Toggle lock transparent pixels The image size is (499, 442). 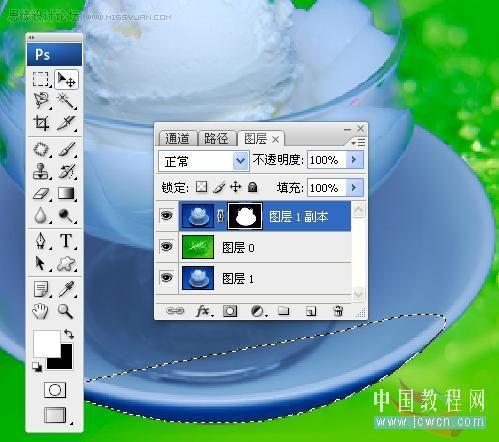(201, 187)
